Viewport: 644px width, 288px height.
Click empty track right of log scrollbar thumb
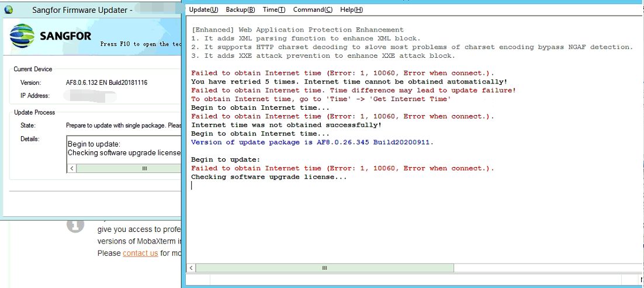[538, 268]
